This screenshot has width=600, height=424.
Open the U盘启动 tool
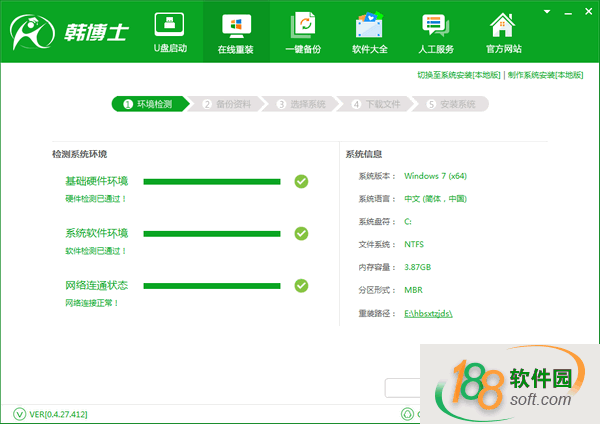pyautogui.click(x=168, y=32)
